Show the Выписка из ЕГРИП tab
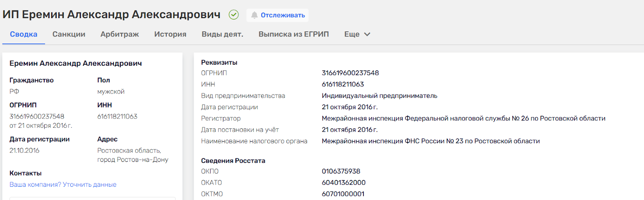 293,35
